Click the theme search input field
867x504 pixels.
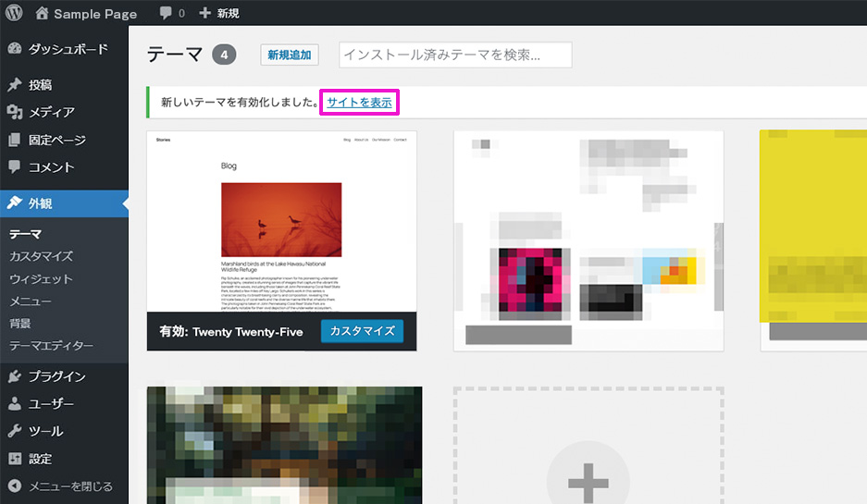[x=455, y=55]
